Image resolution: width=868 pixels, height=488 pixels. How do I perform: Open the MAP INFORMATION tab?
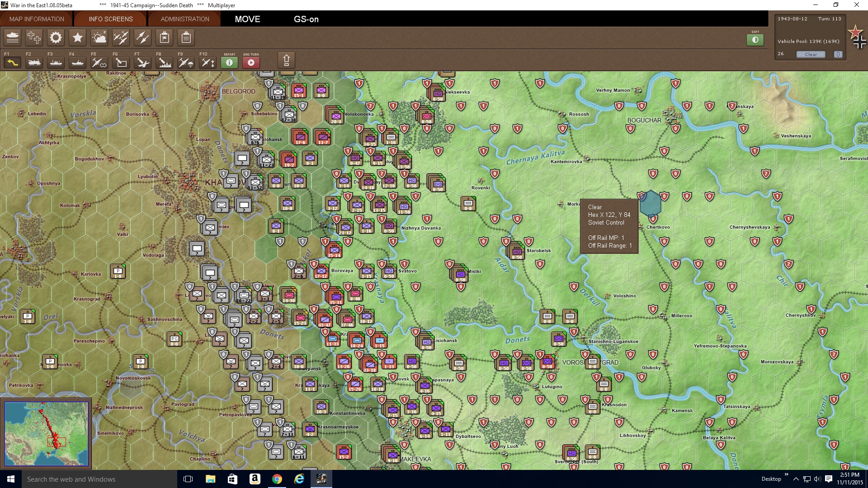click(37, 19)
